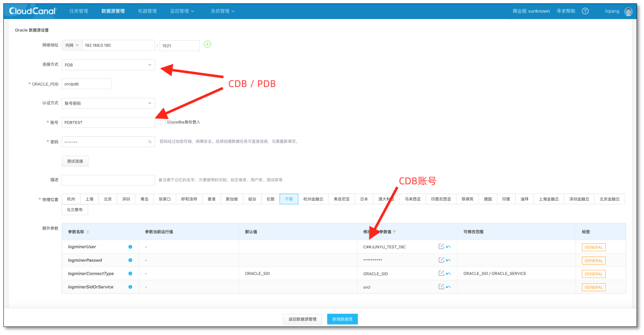Select 杭州 as physical location
The width and height of the screenshot is (644, 335).
click(x=71, y=199)
